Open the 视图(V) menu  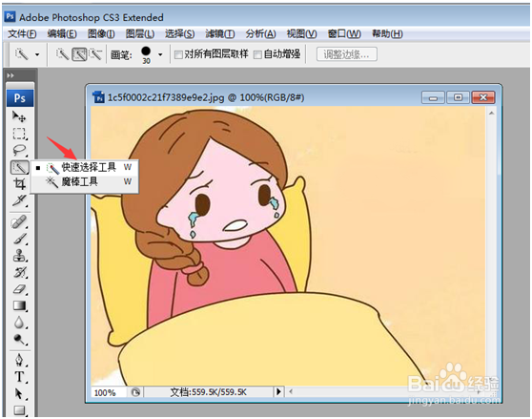[301, 34]
